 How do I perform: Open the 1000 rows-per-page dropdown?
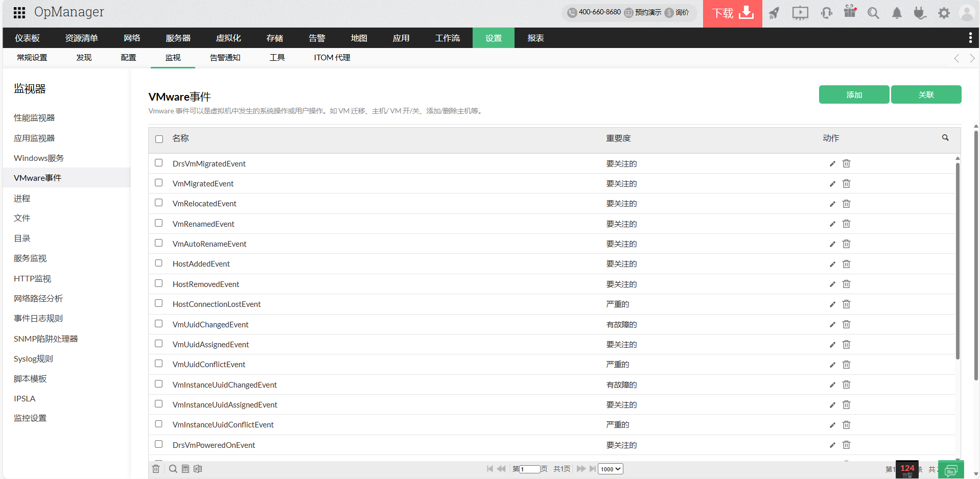point(611,469)
